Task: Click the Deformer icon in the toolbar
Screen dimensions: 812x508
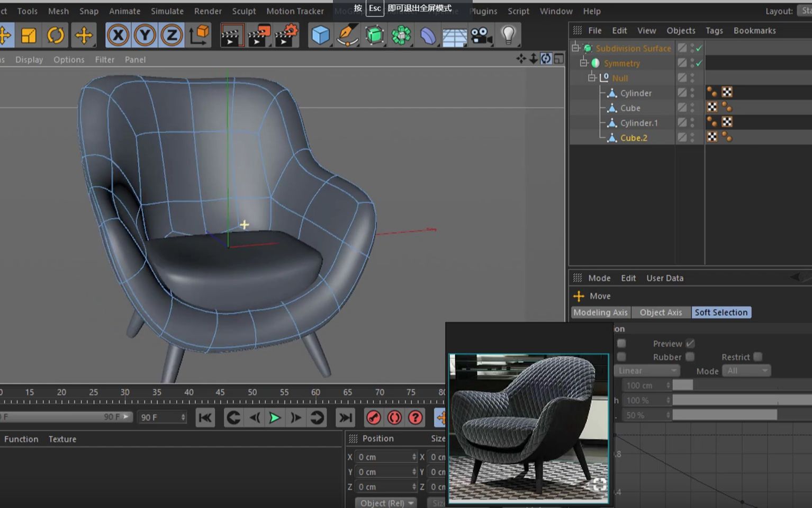Action: tap(428, 34)
